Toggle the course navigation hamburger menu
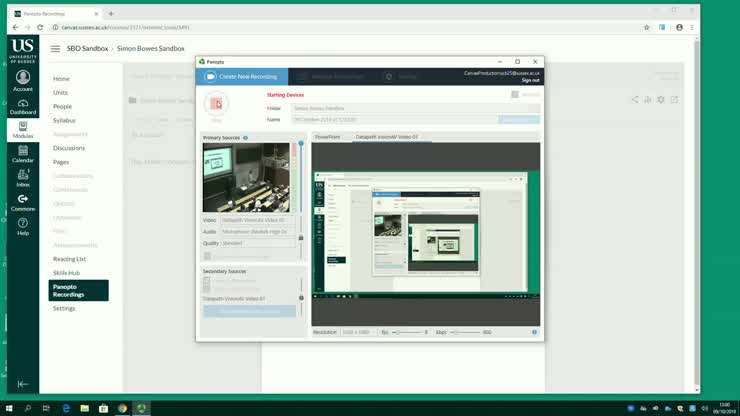 [x=55, y=49]
